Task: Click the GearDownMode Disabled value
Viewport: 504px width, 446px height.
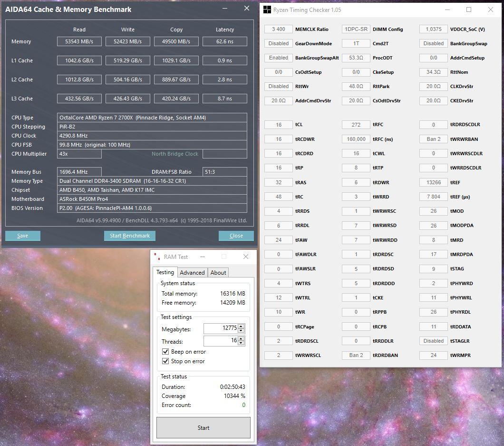Action: 278,43
